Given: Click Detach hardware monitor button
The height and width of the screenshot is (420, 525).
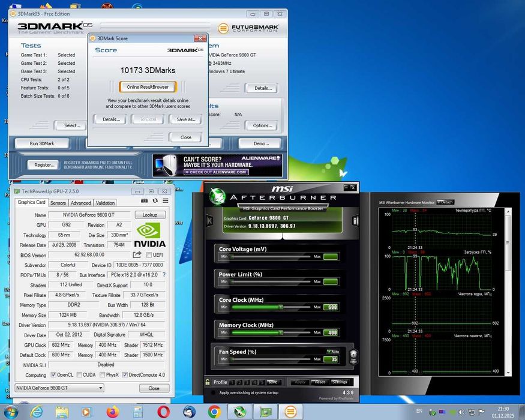Looking at the screenshot, I should (x=445, y=202).
